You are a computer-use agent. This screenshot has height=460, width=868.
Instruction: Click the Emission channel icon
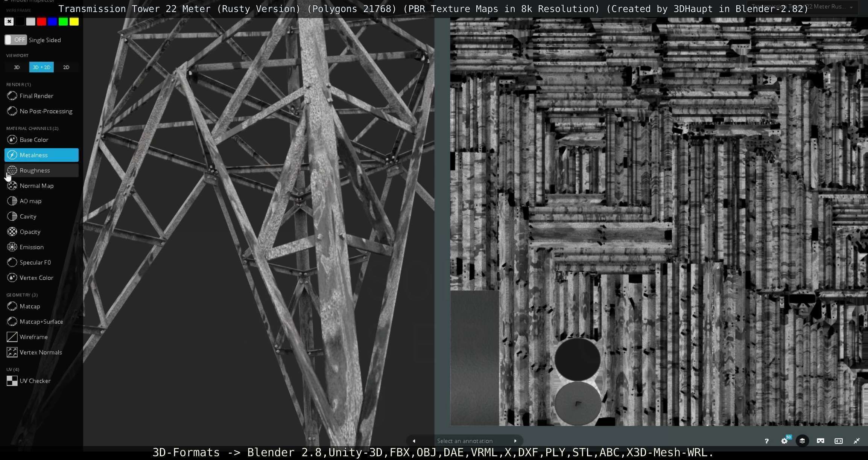click(x=12, y=247)
